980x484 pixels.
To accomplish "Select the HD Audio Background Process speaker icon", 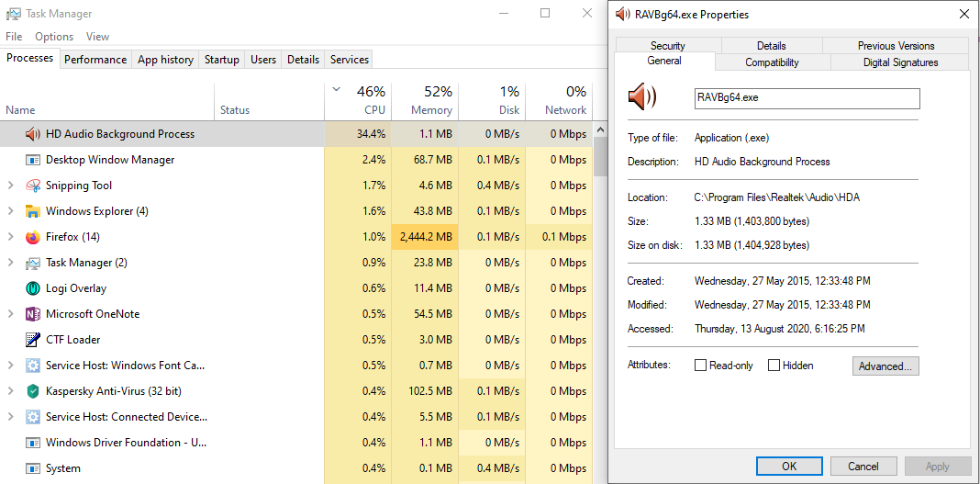I will 32,134.
